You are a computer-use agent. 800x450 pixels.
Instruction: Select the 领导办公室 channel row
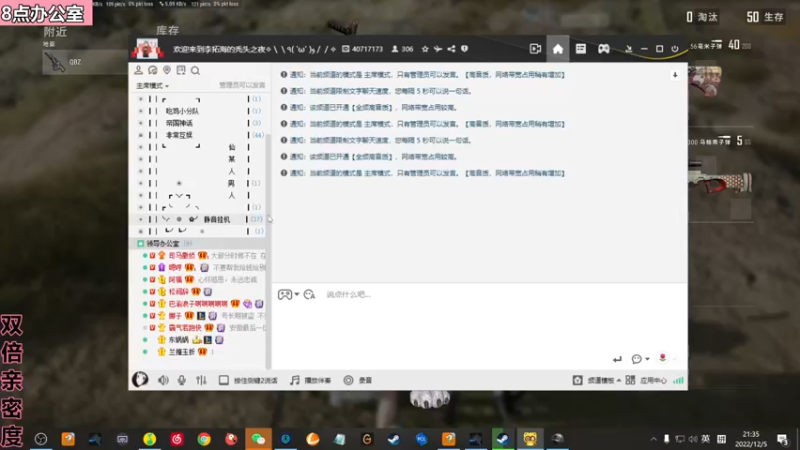199,243
